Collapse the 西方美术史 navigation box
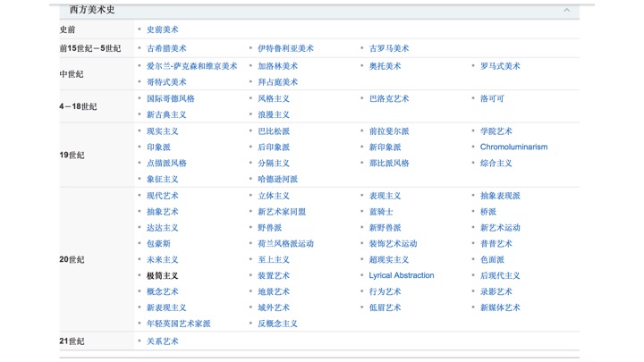 tap(567, 10)
